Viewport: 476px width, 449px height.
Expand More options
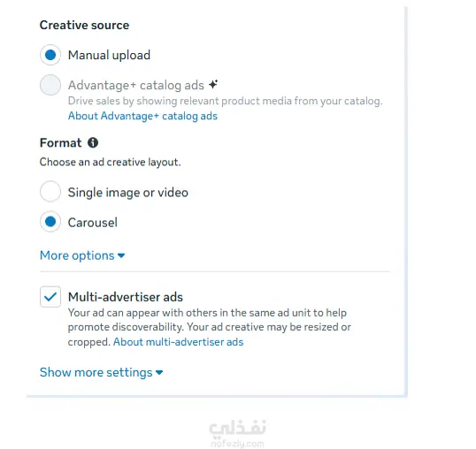(x=82, y=255)
